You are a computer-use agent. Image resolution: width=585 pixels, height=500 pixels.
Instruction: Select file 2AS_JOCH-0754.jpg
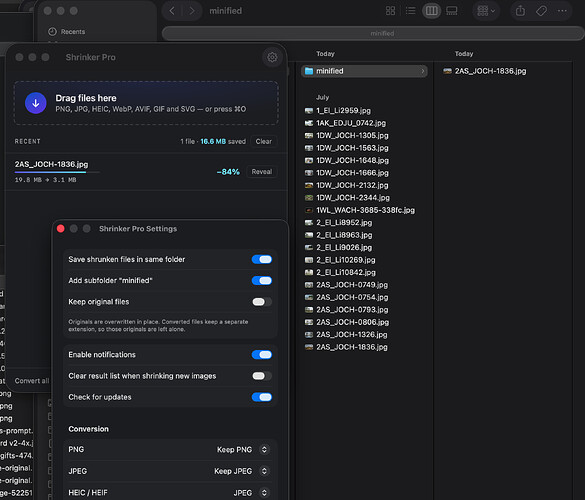pyautogui.click(x=352, y=297)
